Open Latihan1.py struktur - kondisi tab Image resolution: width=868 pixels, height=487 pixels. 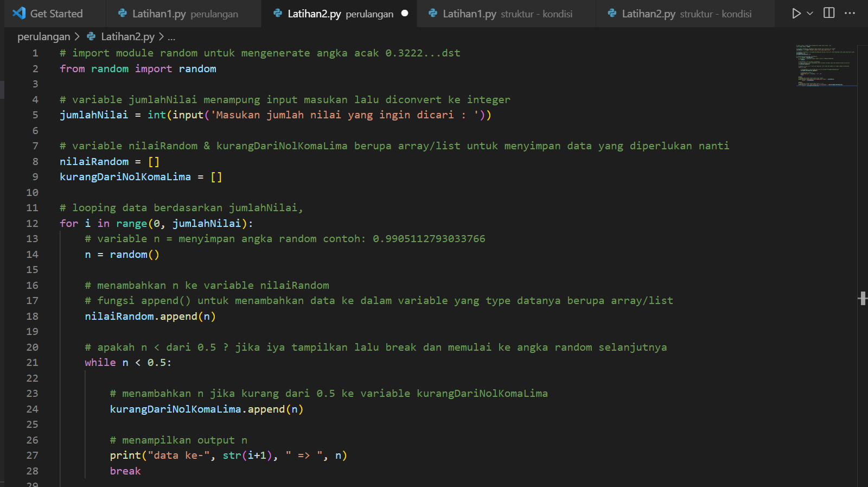coord(506,14)
